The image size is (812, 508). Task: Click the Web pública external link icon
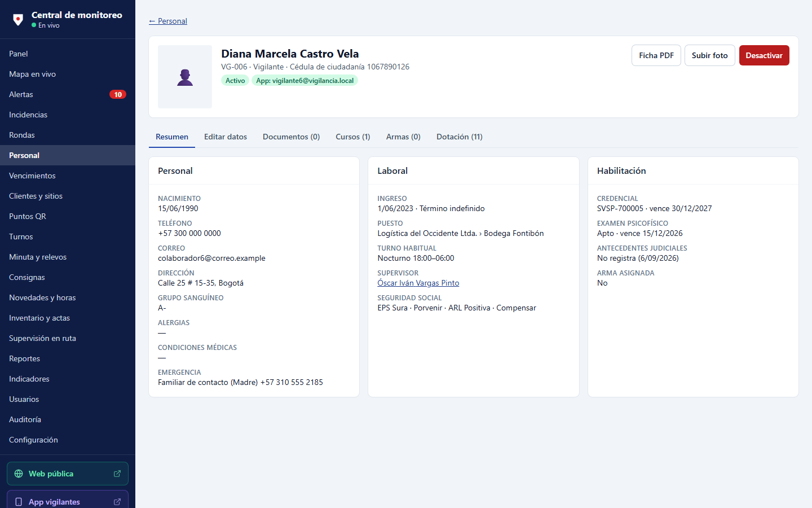coord(117,474)
